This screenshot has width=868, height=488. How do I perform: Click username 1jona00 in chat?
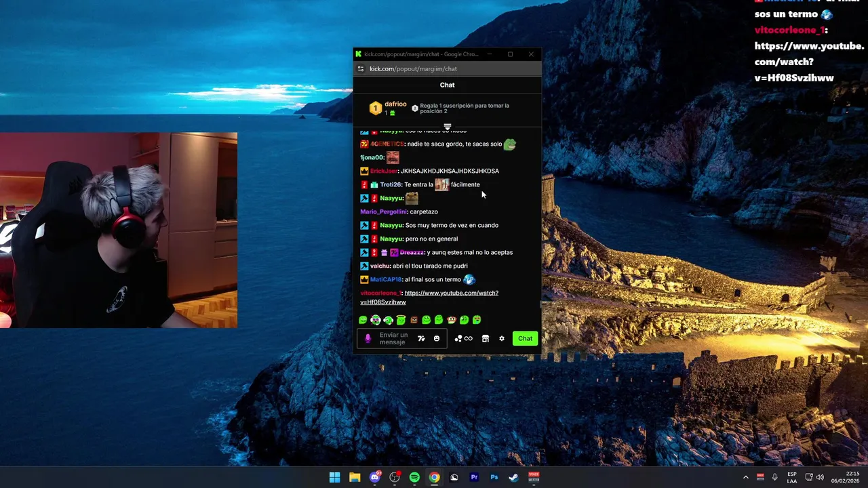[372, 157]
